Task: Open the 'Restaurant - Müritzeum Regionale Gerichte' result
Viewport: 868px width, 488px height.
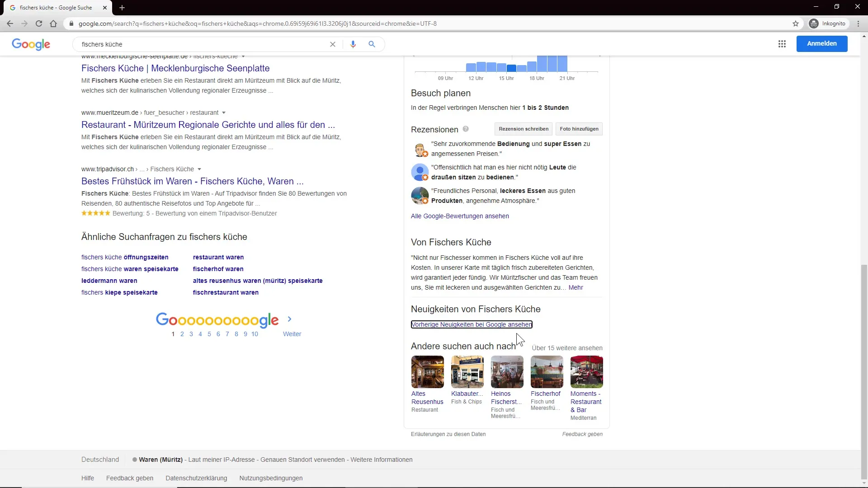Action: click(x=208, y=125)
